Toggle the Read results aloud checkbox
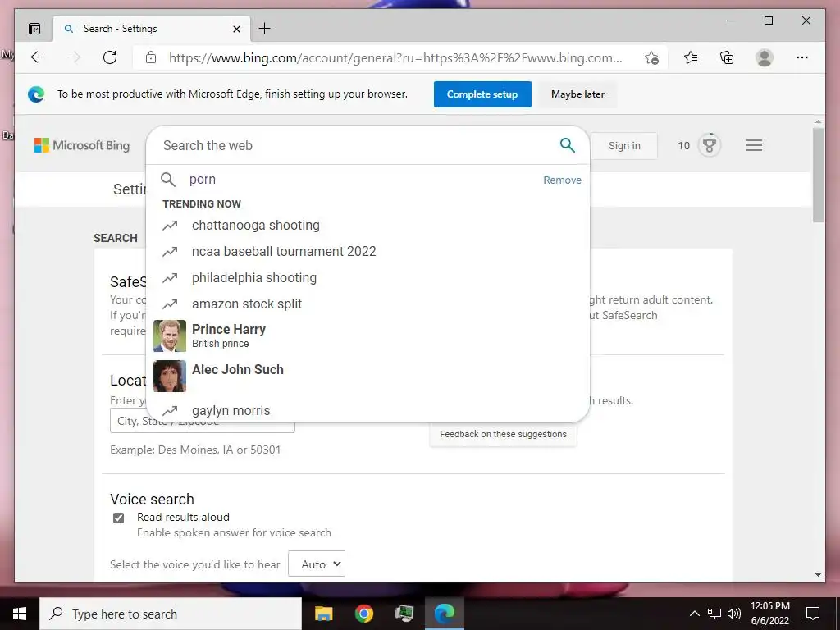 click(x=118, y=518)
